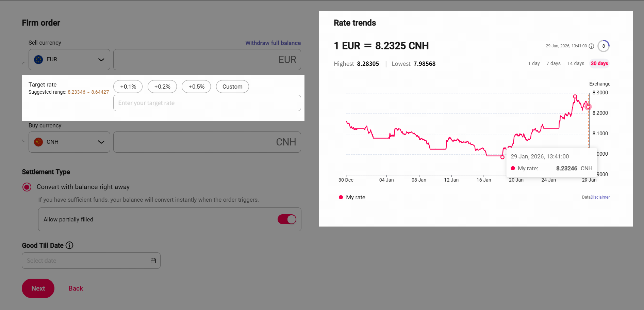
Task: Expand the EUR sell currency dropdown
Action: 101,60
